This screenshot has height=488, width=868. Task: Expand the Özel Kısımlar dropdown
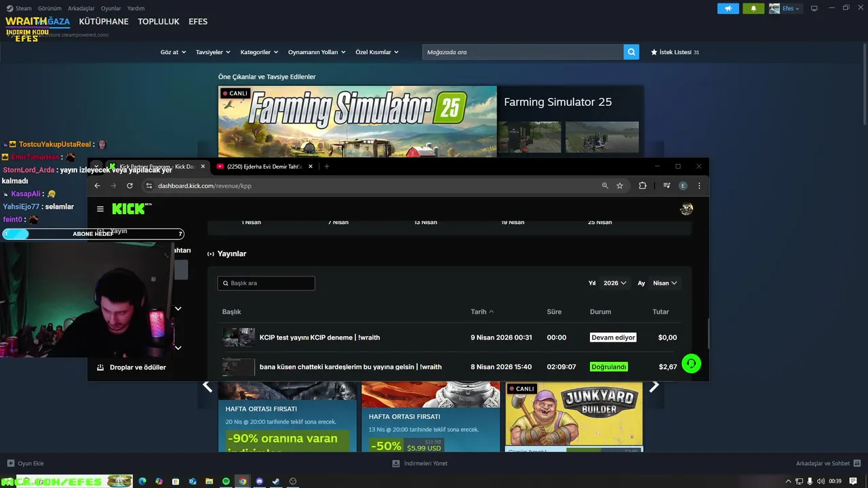[x=377, y=52]
